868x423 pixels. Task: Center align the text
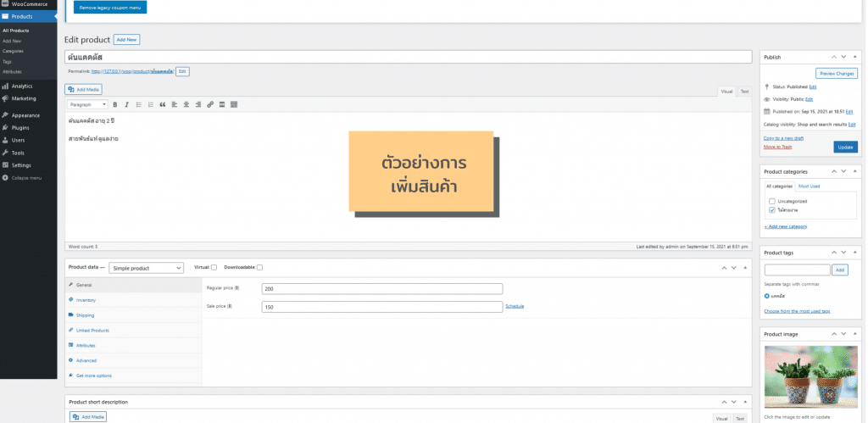coord(186,104)
